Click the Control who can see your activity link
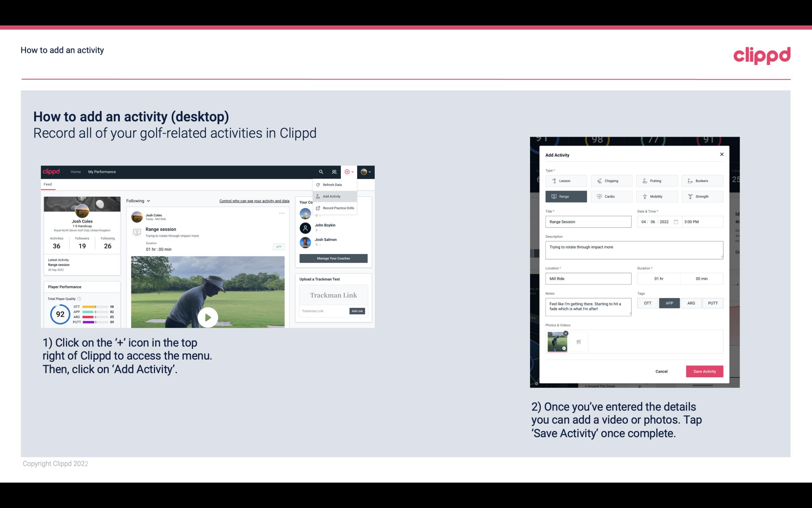The image size is (812, 508). pyautogui.click(x=254, y=201)
